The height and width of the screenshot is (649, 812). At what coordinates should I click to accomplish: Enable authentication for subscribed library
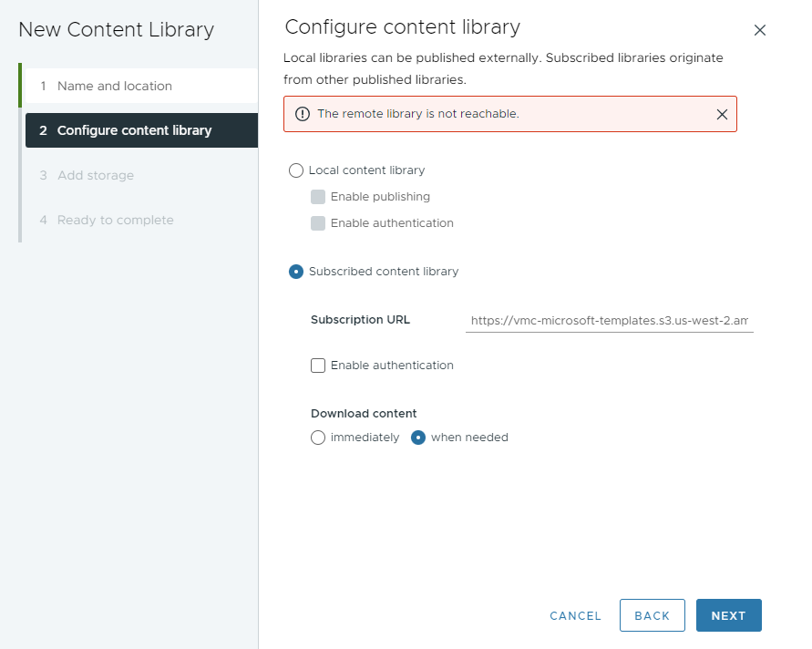coord(318,366)
